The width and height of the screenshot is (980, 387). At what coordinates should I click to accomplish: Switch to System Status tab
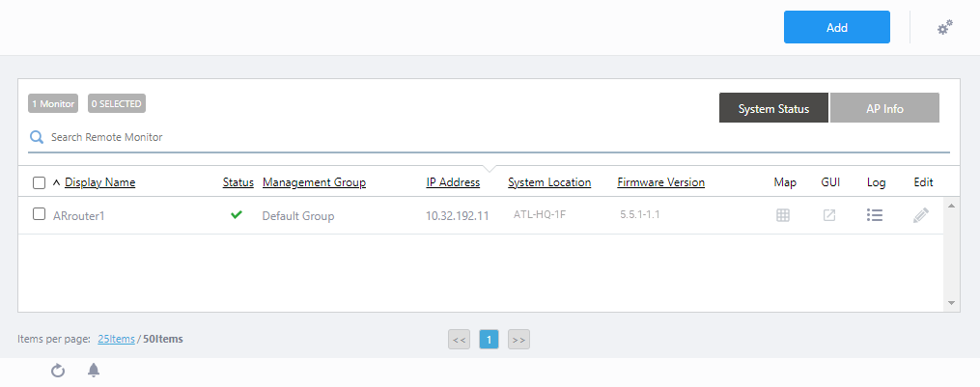tap(773, 108)
